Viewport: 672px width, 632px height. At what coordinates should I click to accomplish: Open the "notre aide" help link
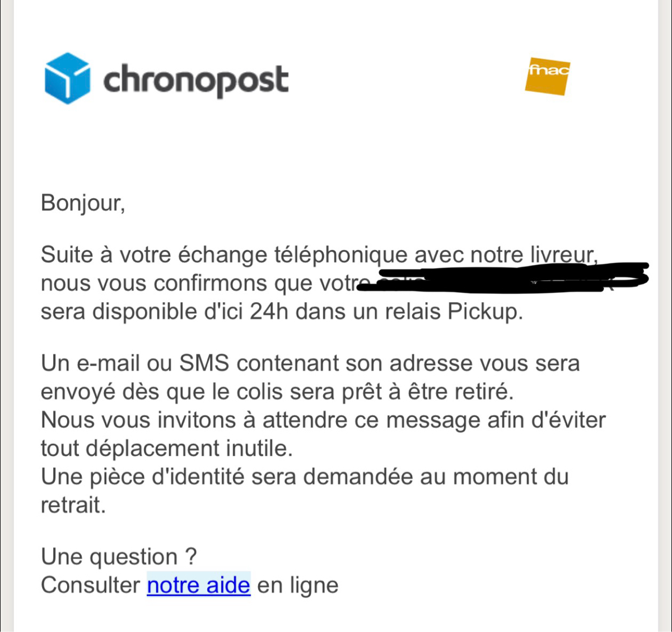pos(198,586)
